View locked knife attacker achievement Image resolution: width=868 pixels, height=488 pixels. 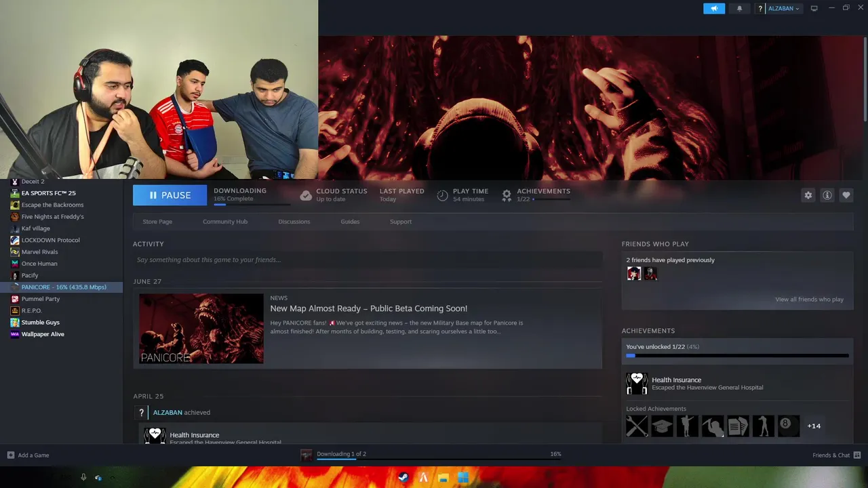coord(713,426)
